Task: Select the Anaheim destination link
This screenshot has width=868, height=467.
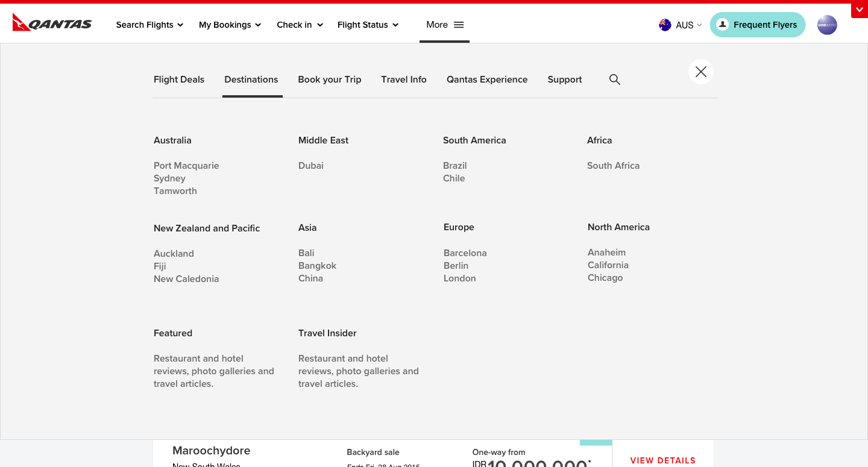Action: click(x=606, y=252)
